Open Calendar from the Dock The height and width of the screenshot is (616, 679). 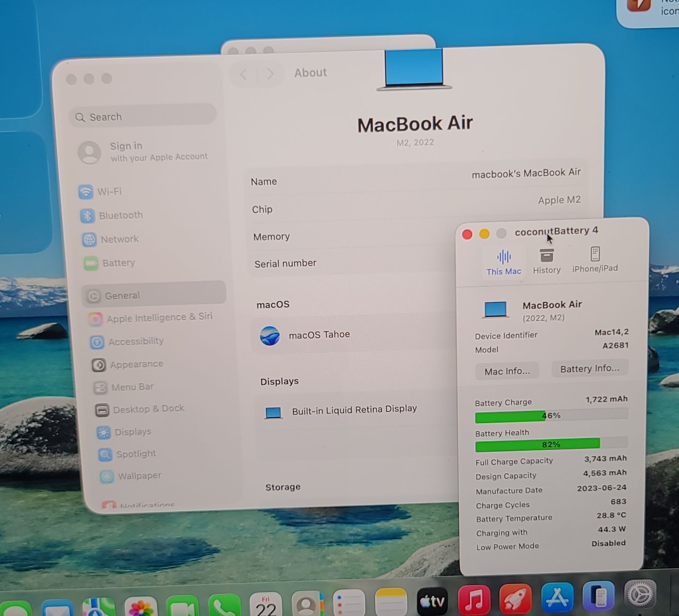[x=266, y=604]
